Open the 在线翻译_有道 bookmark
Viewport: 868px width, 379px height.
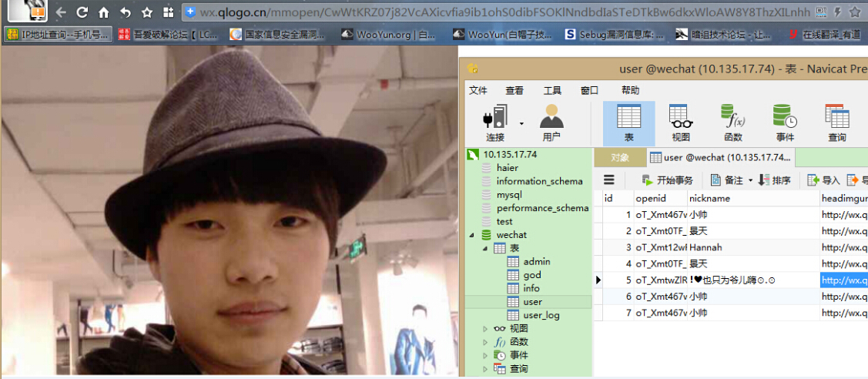coord(825,35)
